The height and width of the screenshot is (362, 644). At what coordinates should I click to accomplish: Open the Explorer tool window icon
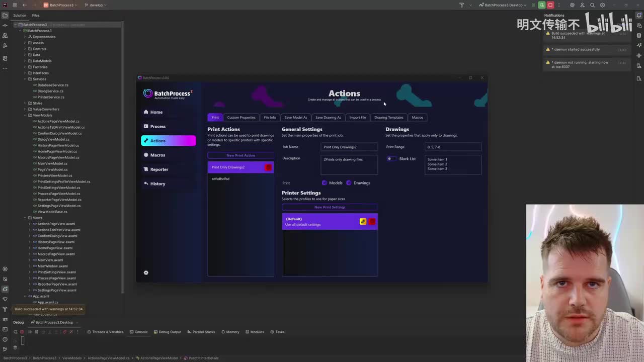(x=5, y=15)
